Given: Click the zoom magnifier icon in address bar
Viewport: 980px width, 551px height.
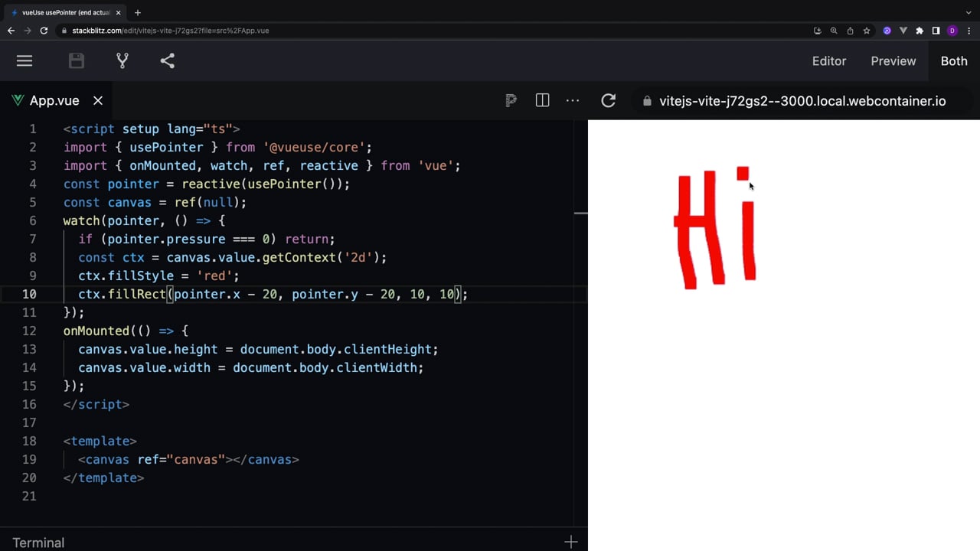Looking at the screenshot, I should click(834, 31).
